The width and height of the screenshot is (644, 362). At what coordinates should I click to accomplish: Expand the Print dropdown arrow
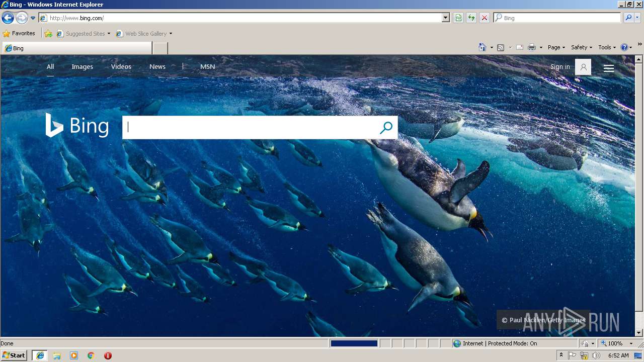point(541,47)
